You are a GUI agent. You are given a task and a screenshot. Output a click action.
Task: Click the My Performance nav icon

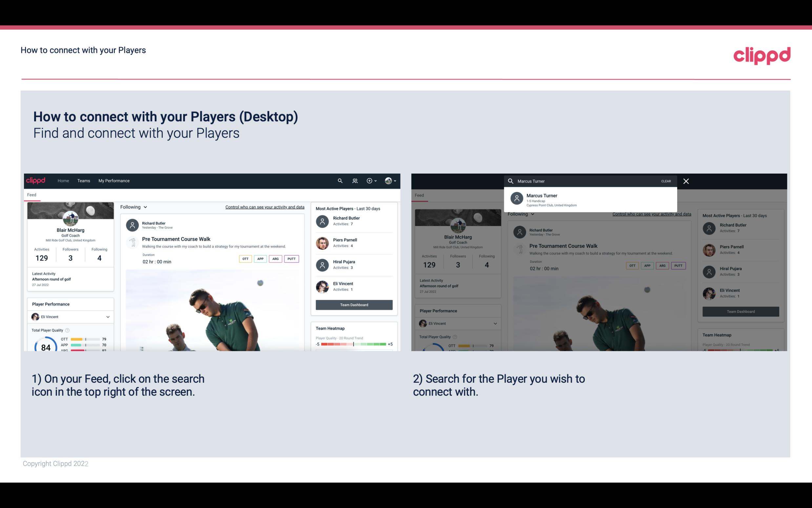[x=114, y=181]
